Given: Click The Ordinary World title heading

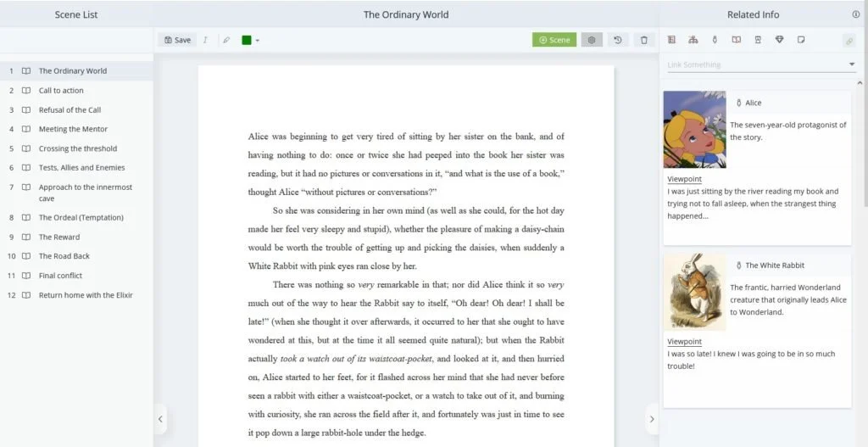Looking at the screenshot, I should coord(406,14).
